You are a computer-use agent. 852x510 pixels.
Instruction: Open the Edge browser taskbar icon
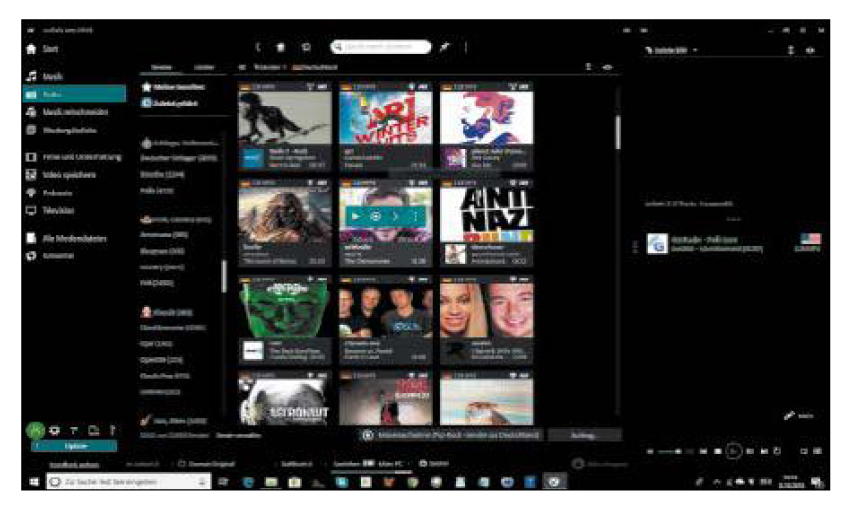tap(248, 482)
